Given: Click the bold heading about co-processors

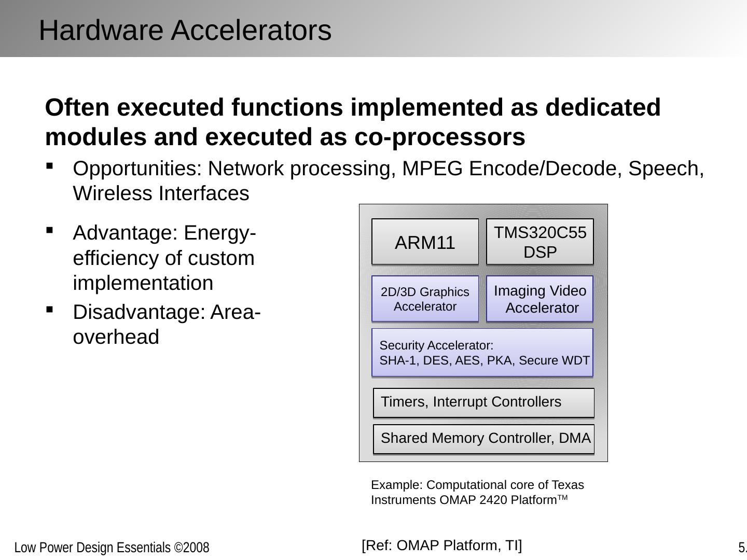Looking at the screenshot, I should (353, 122).
